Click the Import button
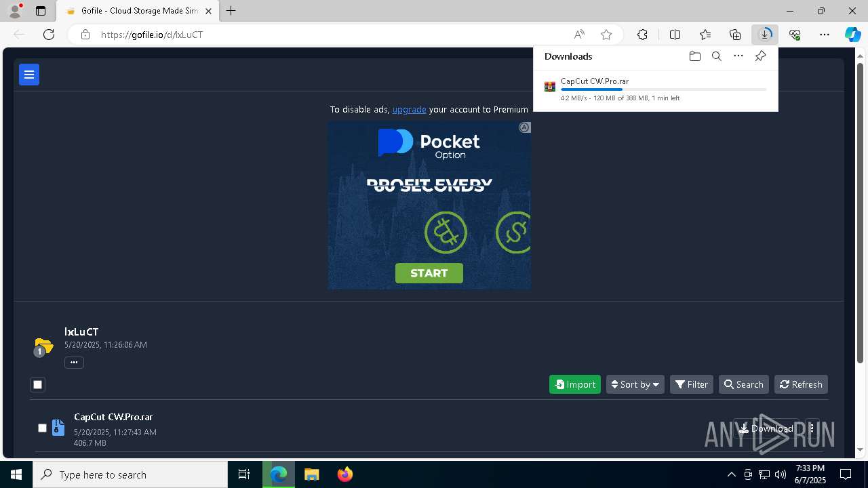 click(575, 384)
